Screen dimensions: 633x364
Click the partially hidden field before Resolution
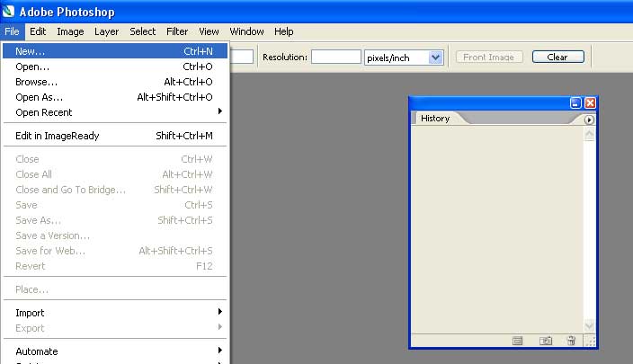(x=242, y=57)
